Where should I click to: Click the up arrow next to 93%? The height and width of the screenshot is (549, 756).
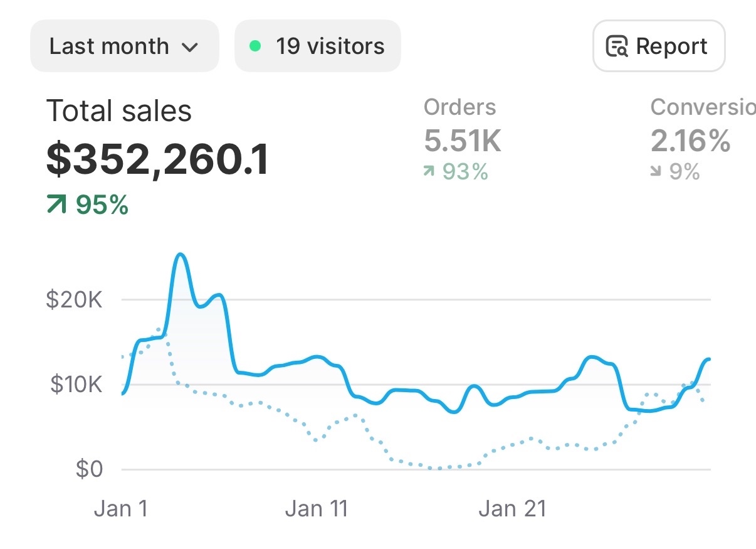coord(429,171)
